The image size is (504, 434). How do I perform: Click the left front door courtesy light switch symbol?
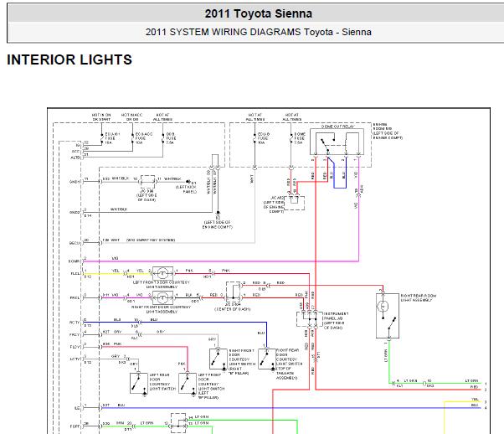click(x=188, y=383)
